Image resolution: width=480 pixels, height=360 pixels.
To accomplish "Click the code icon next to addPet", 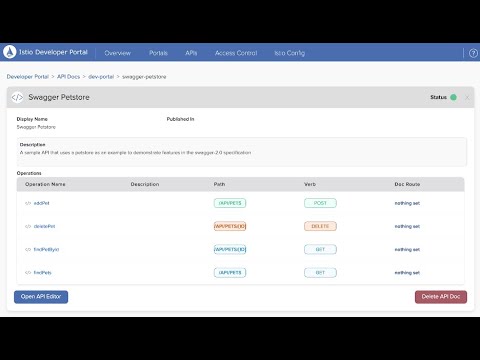I will 28,203.
